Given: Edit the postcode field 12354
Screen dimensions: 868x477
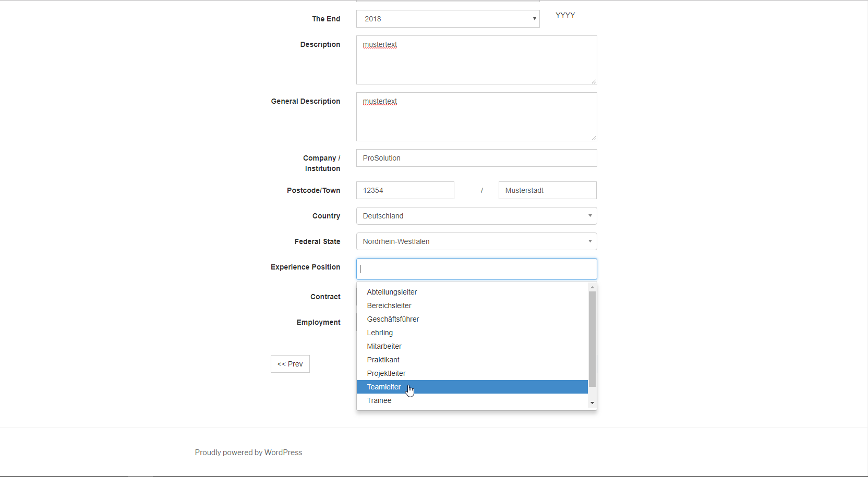Looking at the screenshot, I should point(405,190).
